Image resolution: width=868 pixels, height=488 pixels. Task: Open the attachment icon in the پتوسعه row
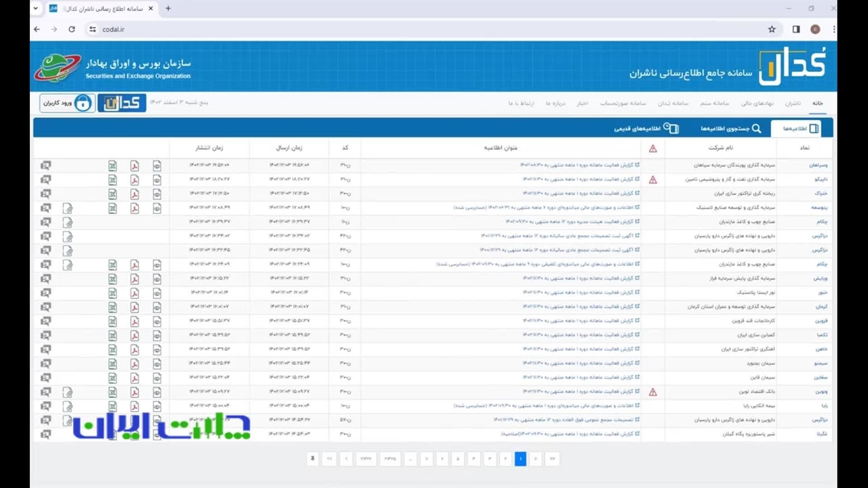(x=68, y=208)
